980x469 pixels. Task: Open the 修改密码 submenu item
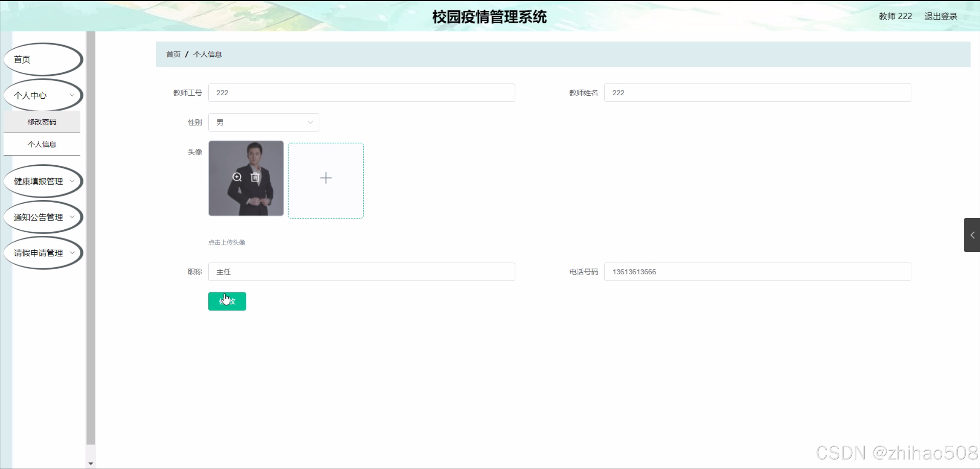tap(42, 122)
